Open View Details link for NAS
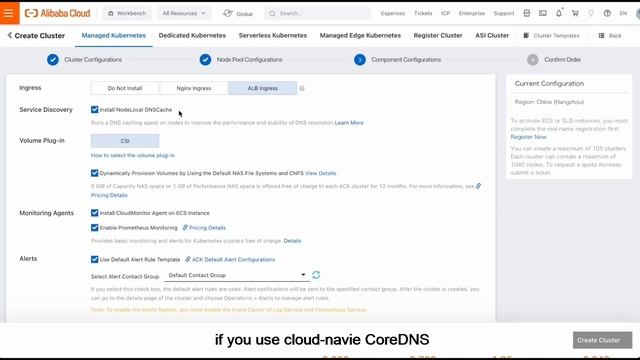 coord(320,173)
